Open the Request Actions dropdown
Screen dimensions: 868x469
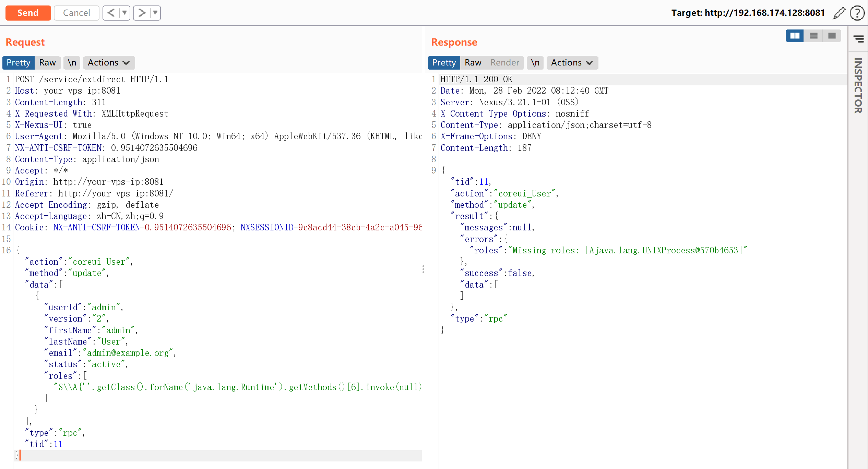point(109,63)
